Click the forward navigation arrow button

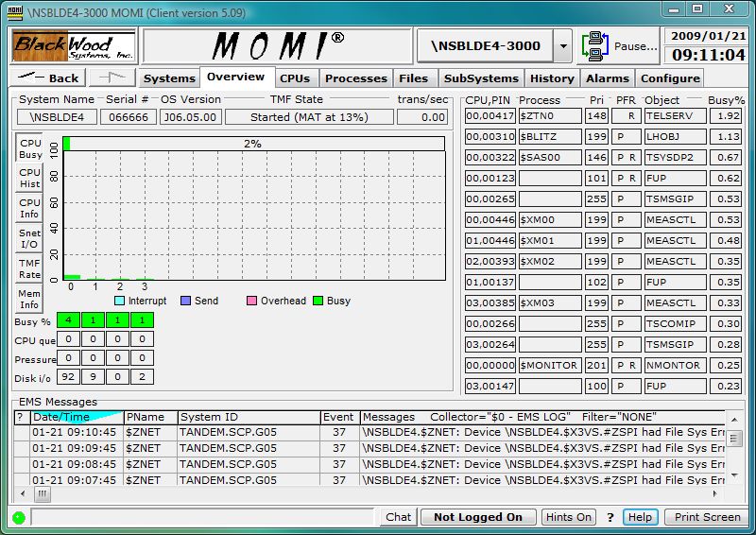pyautogui.click(x=112, y=78)
